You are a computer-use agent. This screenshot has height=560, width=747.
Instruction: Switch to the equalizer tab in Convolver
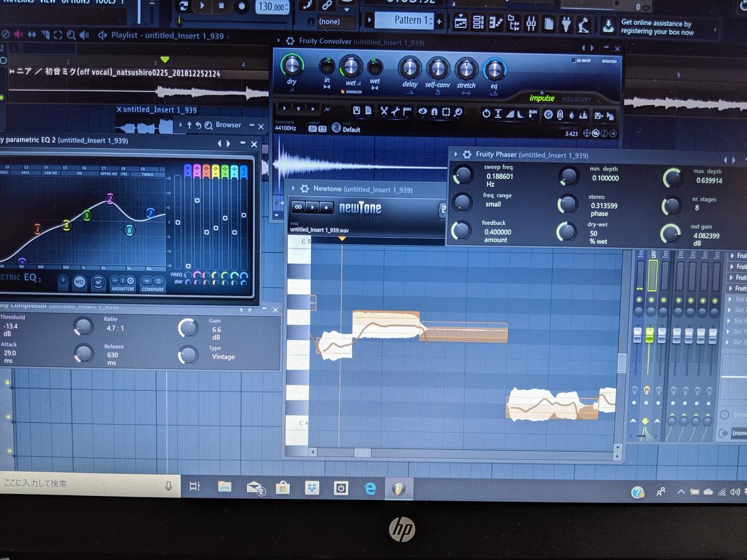[x=577, y=99]
